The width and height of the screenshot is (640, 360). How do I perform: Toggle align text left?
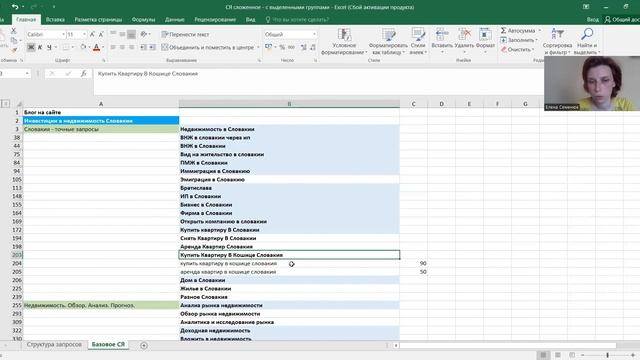click(113, 47)
